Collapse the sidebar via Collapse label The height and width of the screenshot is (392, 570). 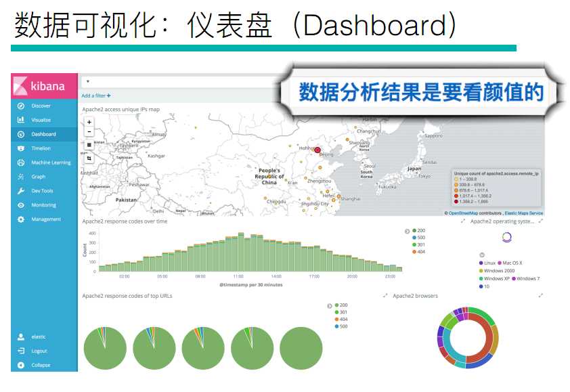click(41, 365)
